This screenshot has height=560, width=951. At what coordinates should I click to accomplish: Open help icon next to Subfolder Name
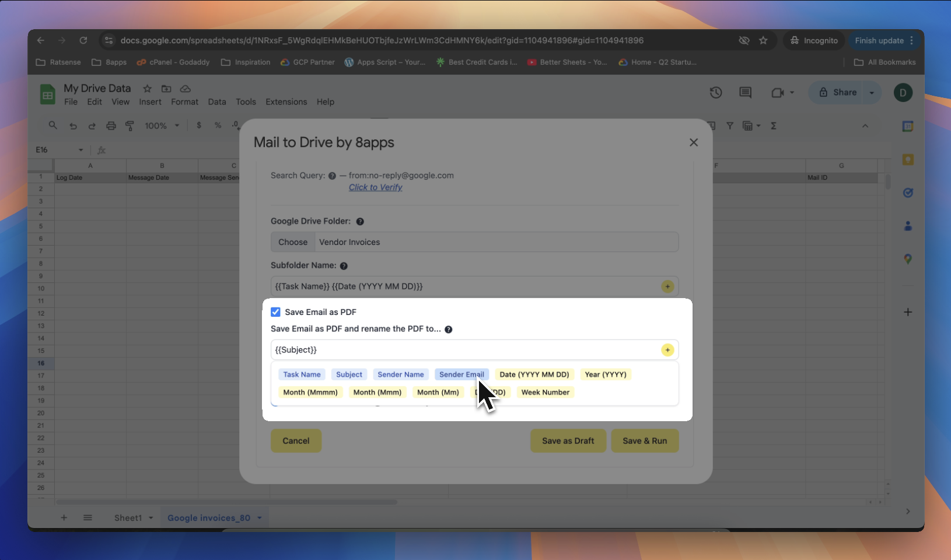[344, 266]
